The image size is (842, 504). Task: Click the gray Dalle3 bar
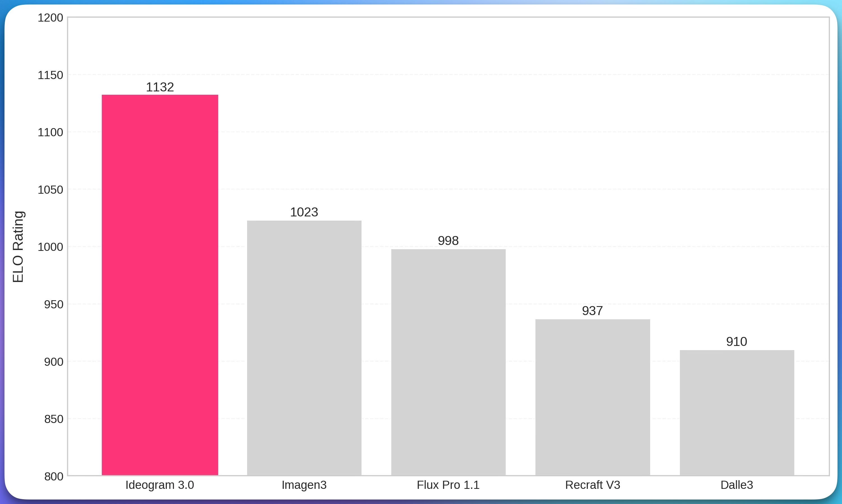click(x=737, y=412)
